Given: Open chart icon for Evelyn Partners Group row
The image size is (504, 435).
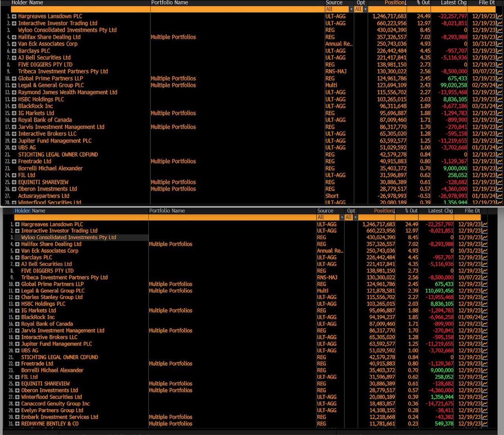Looking at the screenshot, I should click(x=484, y=411).
